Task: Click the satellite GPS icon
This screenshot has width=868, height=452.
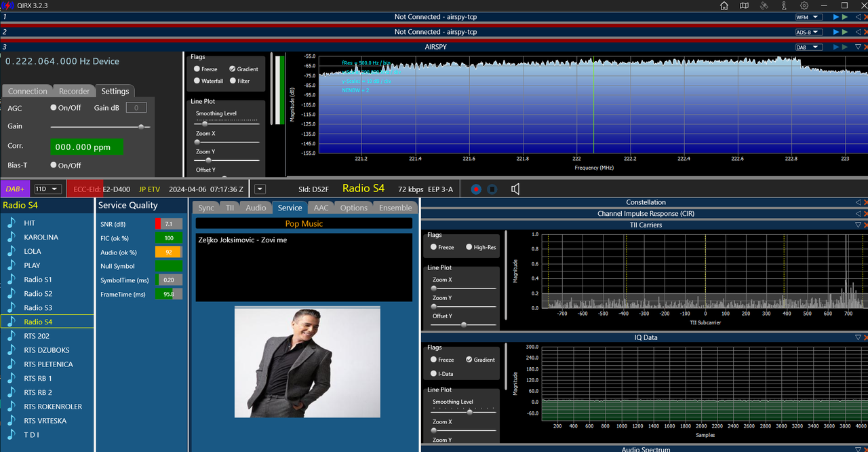Action: coord(764,5)
